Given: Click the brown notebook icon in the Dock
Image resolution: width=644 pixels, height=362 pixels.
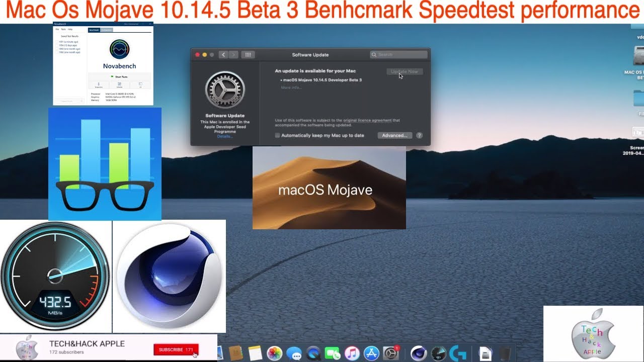Looking at the screenshot, I should click(x=235, y=353).
